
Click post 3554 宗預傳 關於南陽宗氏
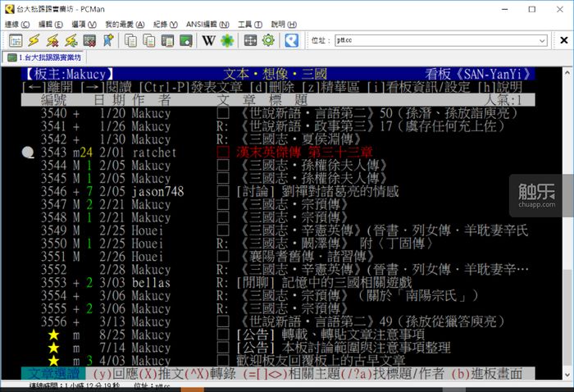(x=359, y=295)
